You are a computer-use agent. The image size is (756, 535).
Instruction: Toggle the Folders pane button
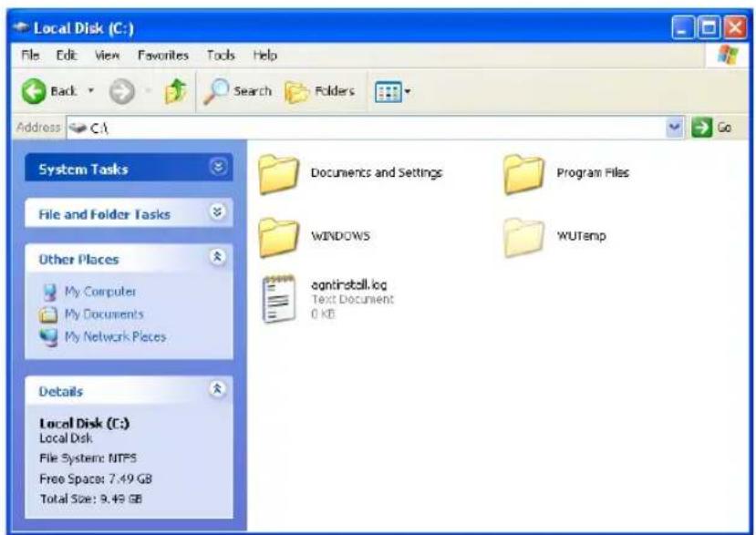pyautogui.click(x=320, y=91)
